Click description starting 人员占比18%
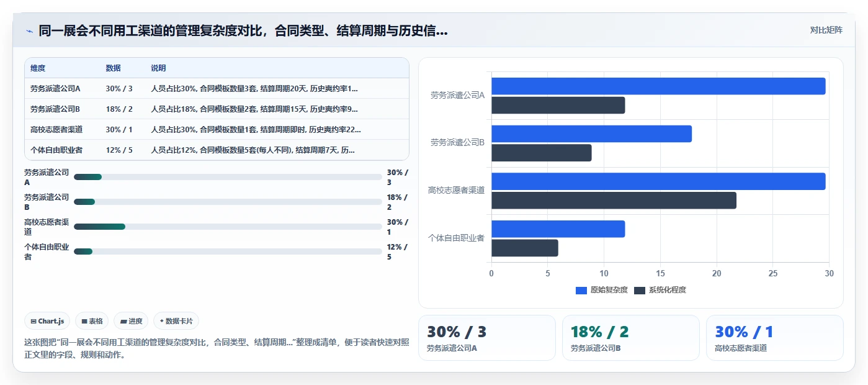Screen dimensions: 868x385 254,109
